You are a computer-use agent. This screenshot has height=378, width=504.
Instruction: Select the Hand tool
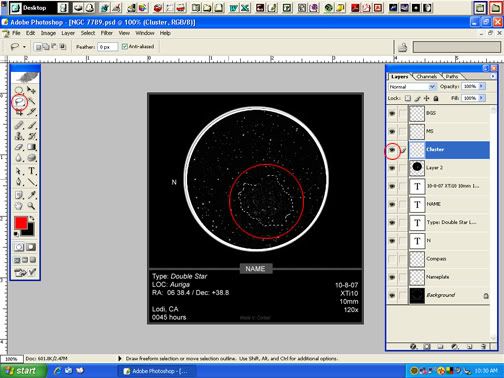pos(19,206)
